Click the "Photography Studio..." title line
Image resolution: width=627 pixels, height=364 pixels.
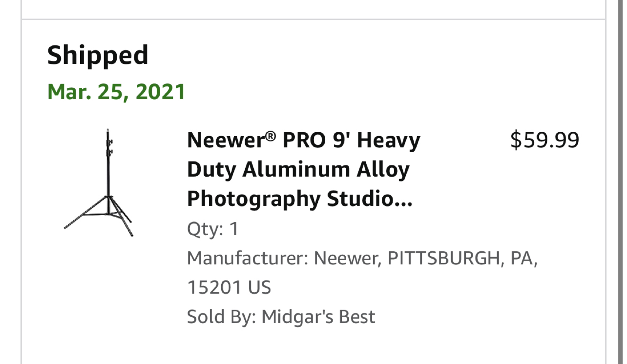coord(300,199)
